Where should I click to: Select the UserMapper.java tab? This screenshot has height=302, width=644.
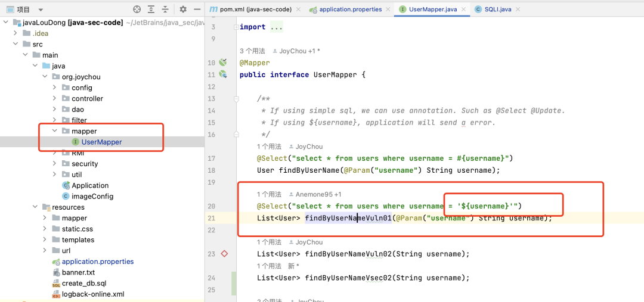[434, 9]
